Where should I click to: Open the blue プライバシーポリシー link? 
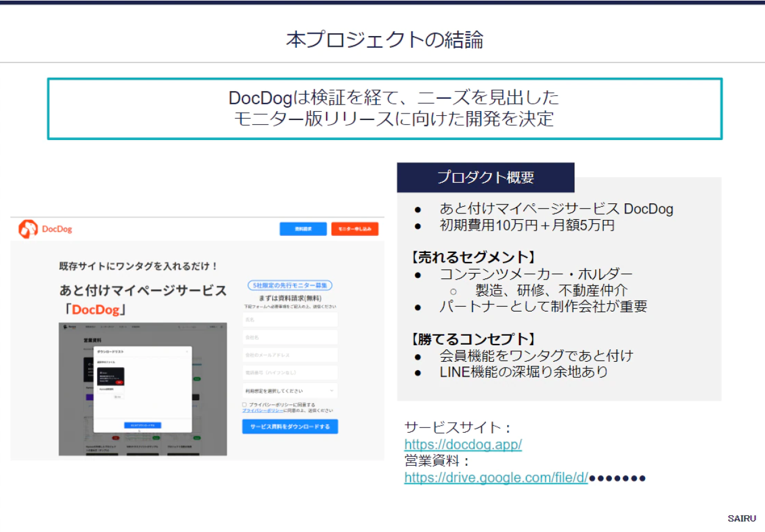coord(262,410)
